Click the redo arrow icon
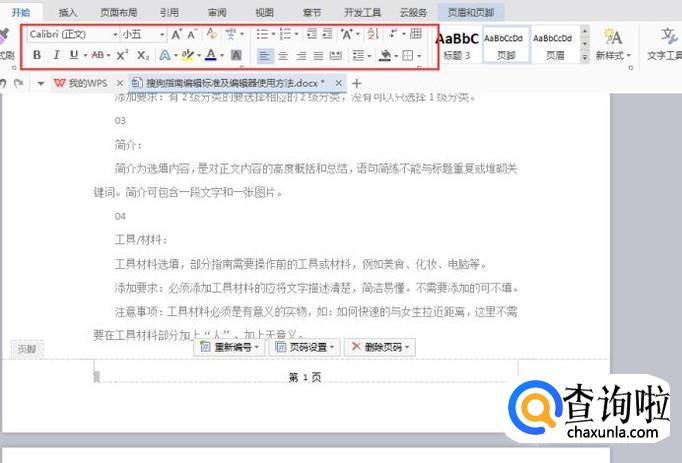This screenshot has width=682, height=463. (x=19, y=83)
